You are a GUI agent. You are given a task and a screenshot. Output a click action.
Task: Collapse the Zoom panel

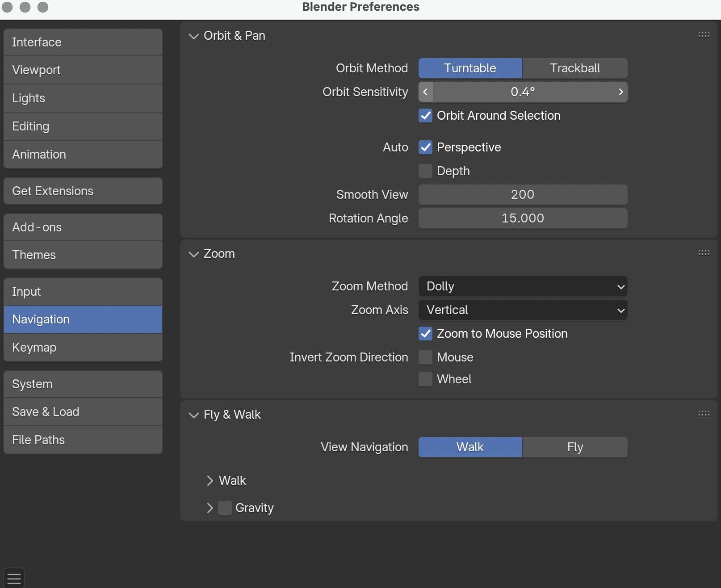193,254
